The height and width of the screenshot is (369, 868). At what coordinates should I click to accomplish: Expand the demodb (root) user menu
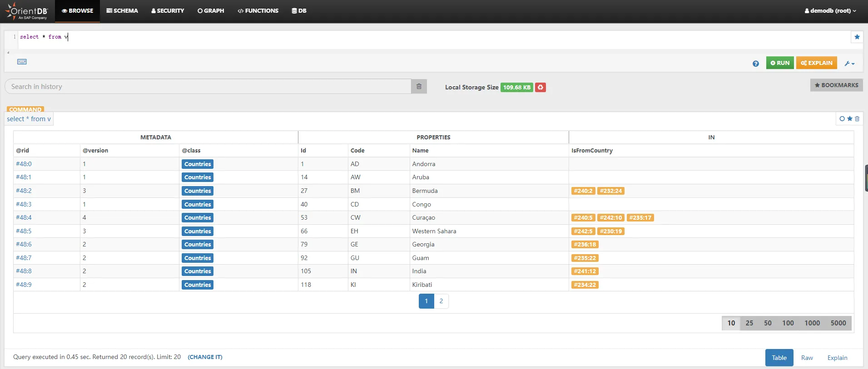(x=830, y=11)
